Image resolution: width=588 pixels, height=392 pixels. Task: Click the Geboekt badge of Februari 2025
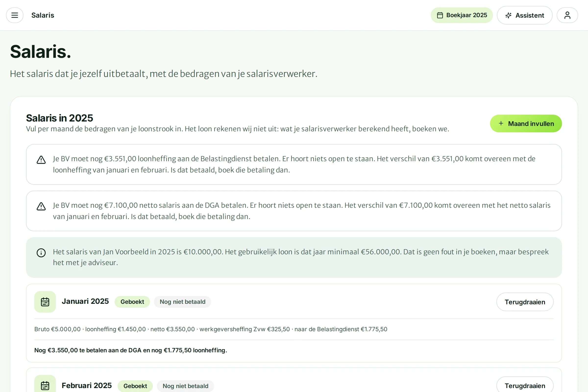tap(135, 386)
